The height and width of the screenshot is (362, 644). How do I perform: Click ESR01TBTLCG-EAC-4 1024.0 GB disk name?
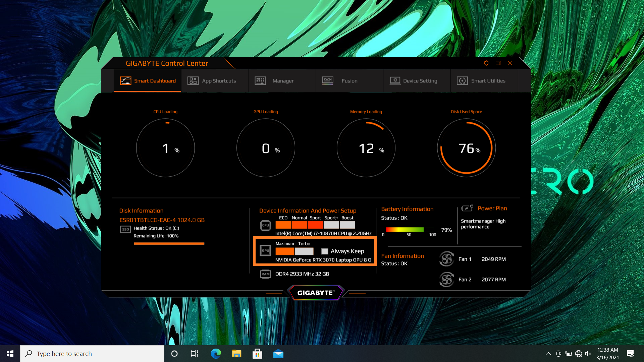(162, 220)
